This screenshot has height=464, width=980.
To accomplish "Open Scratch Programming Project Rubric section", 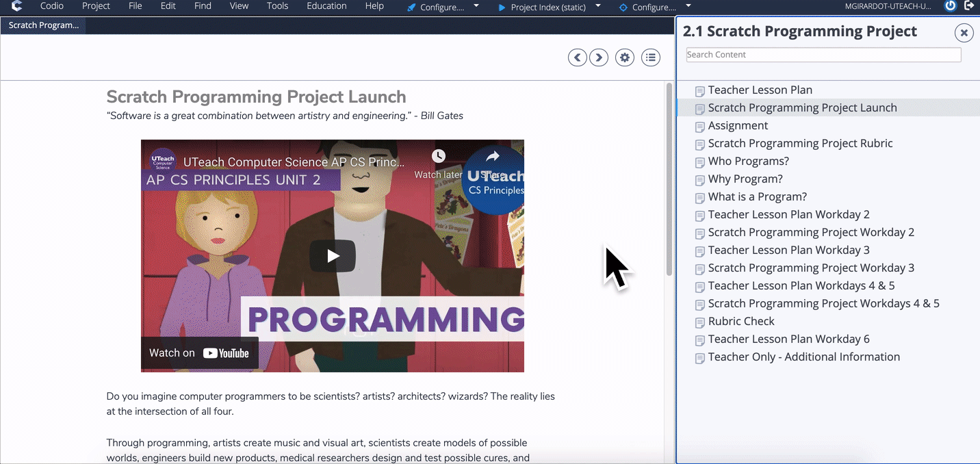I will click(800, 143).
